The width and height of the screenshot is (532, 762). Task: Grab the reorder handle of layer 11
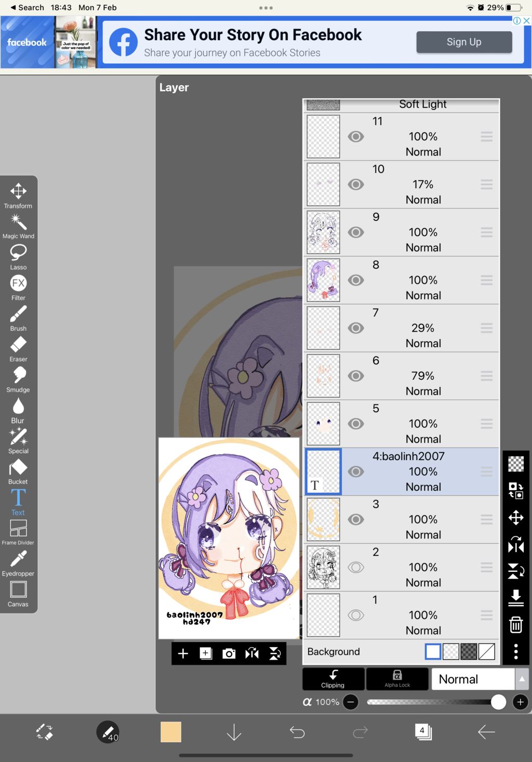[487, 137]
